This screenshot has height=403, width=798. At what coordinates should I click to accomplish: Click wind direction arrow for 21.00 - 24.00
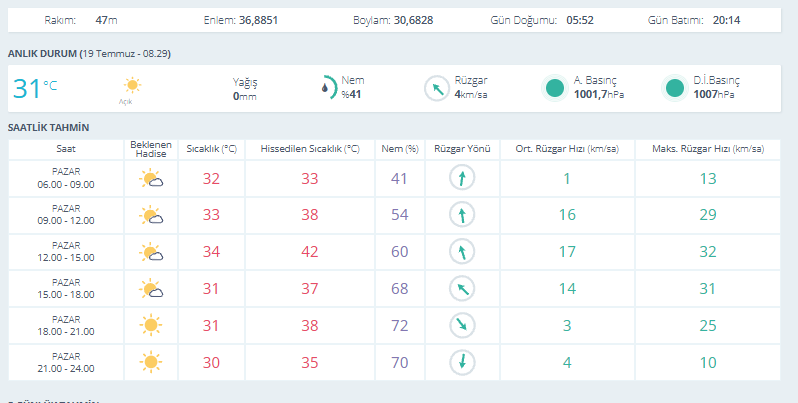tap(462, 362)
